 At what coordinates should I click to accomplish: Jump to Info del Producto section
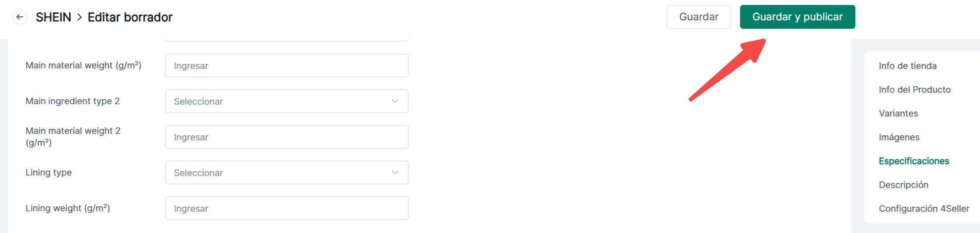click(x=915, y=90)
